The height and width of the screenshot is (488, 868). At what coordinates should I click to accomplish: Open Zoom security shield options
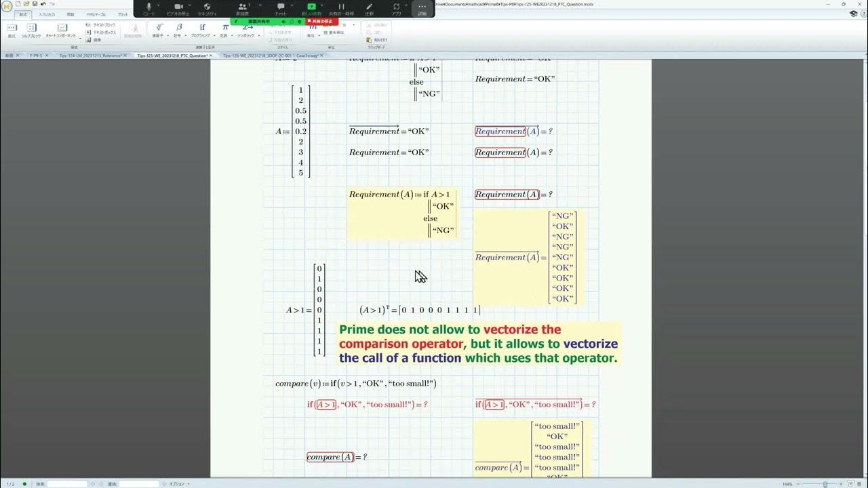click(207, 8)
